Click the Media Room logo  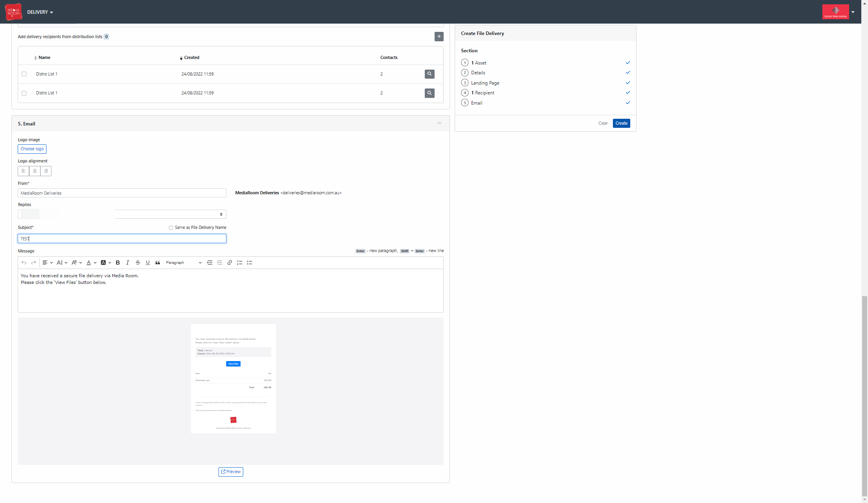(13, 12)
